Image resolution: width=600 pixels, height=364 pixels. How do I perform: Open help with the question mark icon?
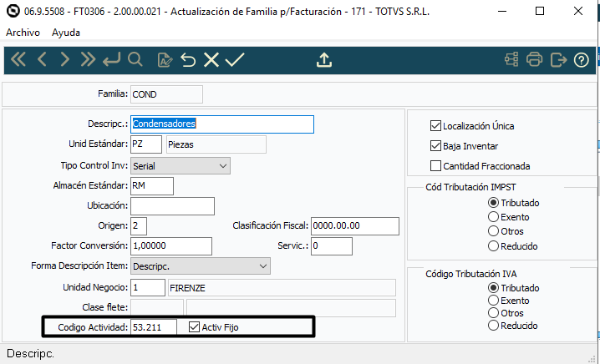pos(582,60)
